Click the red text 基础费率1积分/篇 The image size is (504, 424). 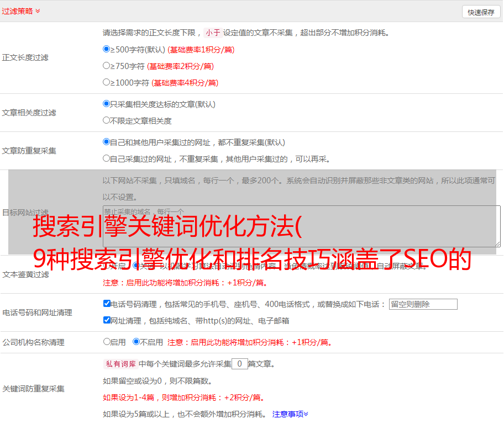201,50
